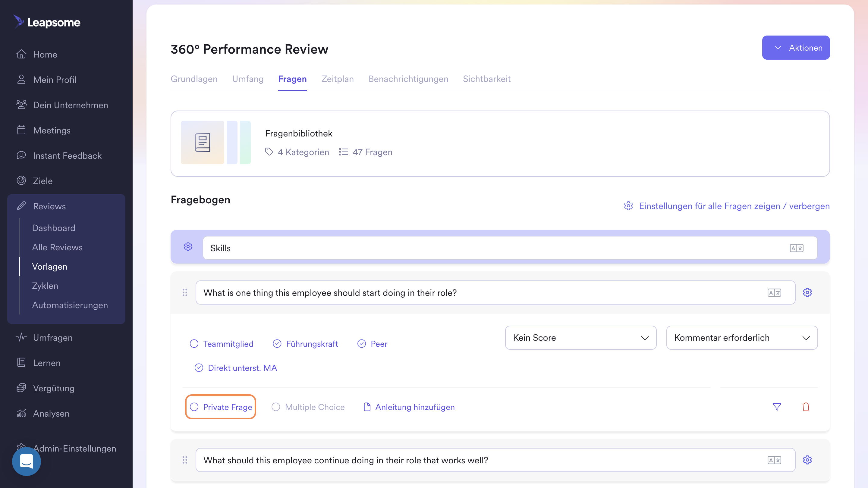Image resolution: width=868 pixels, height=488 pixels.
Task: Open Admin-Einstellungen in sidebar
Action: click(74, 448)
